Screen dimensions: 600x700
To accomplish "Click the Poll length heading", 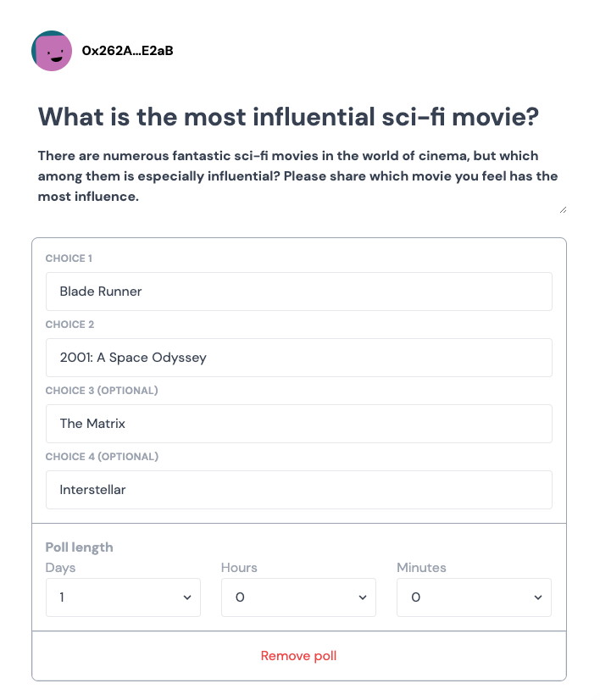I will click(79, 547).
